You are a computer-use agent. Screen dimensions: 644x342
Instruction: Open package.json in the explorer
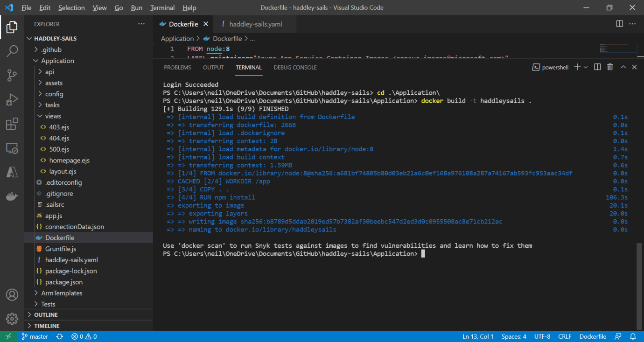(x=63, y=282)
